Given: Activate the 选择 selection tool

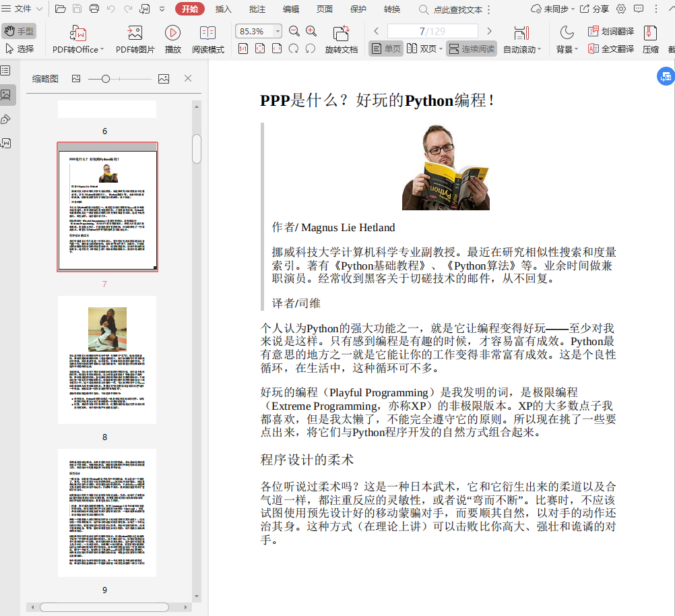Looking at the screenshot, I should [19, 49].
